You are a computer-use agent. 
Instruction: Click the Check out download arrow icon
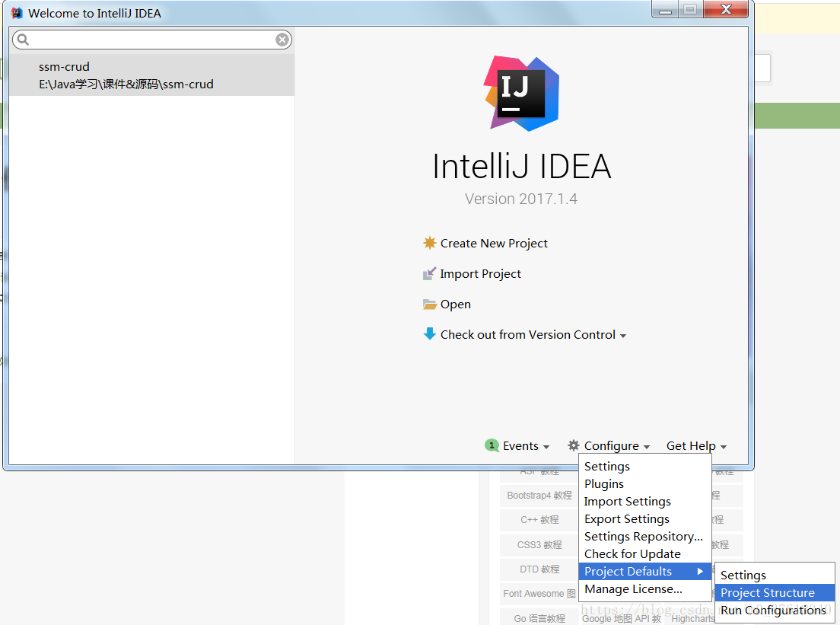pyautogui.click(x=430, y=334)
